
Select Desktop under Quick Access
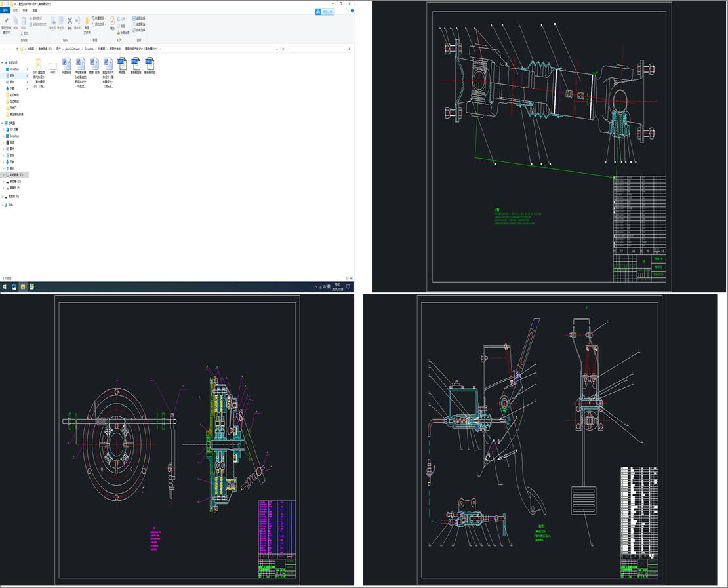pos(14,69)
